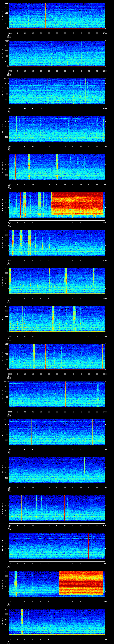
Task: Open the 3:19:00 spectrogram panel
Action: [x=57, y=129]
